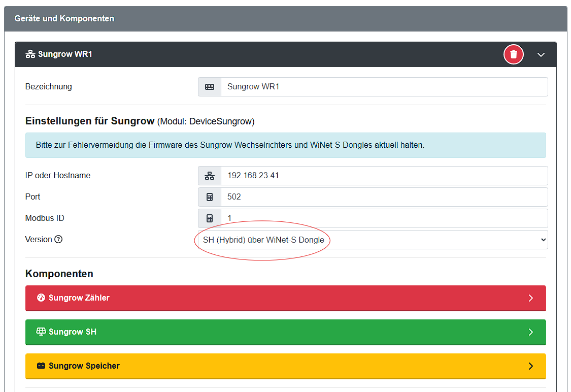Click the network icon in the Sungrow WR1 header
571x392 pixels.
coord(30,54)
